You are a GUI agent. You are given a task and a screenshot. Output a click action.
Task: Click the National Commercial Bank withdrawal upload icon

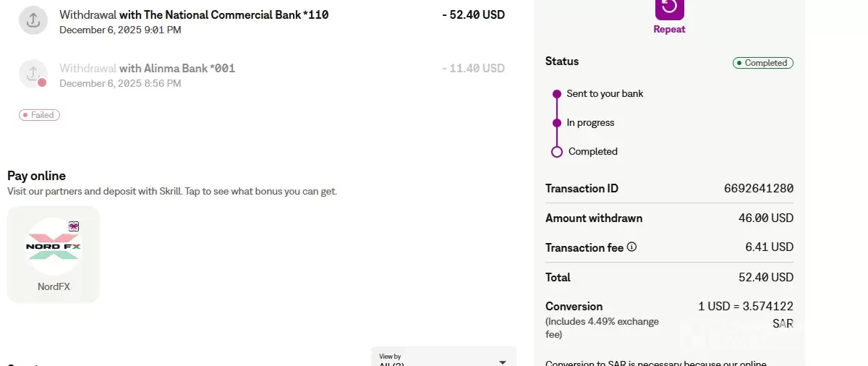(x=33, y=20)
